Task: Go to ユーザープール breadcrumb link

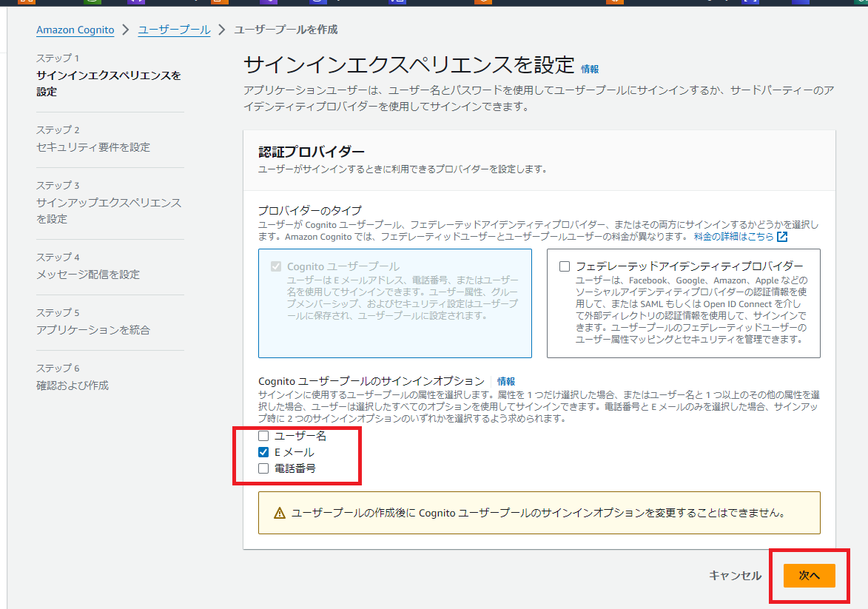Action: [174, 30]
